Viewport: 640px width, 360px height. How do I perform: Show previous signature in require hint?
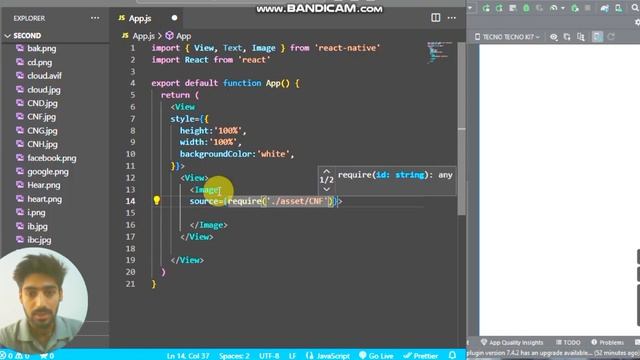(x=326, y=171)
